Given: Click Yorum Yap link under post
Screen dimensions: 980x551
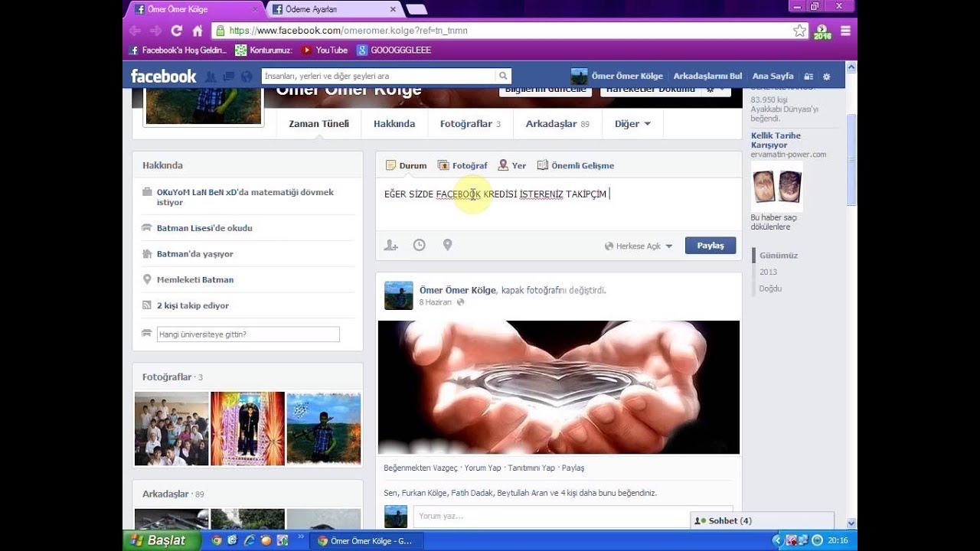Looking at the screenshot, I should pyautogui.click(x=483, y=468).
